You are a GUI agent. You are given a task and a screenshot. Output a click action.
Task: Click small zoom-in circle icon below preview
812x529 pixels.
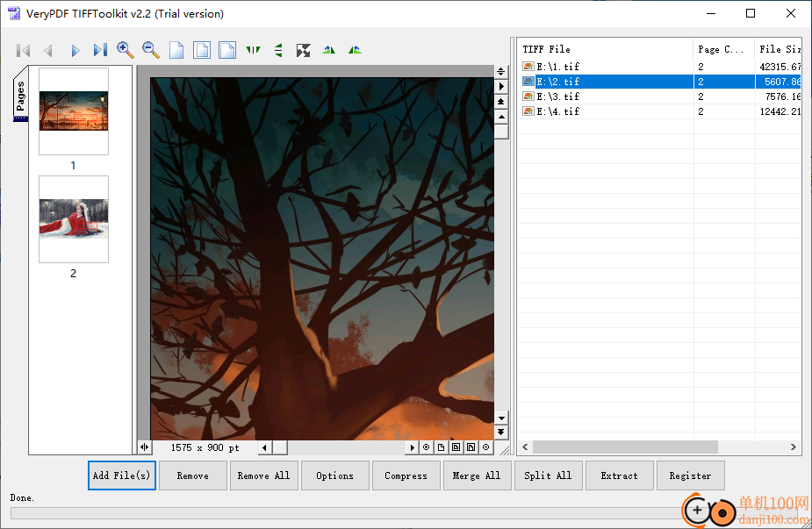(427, 447)
